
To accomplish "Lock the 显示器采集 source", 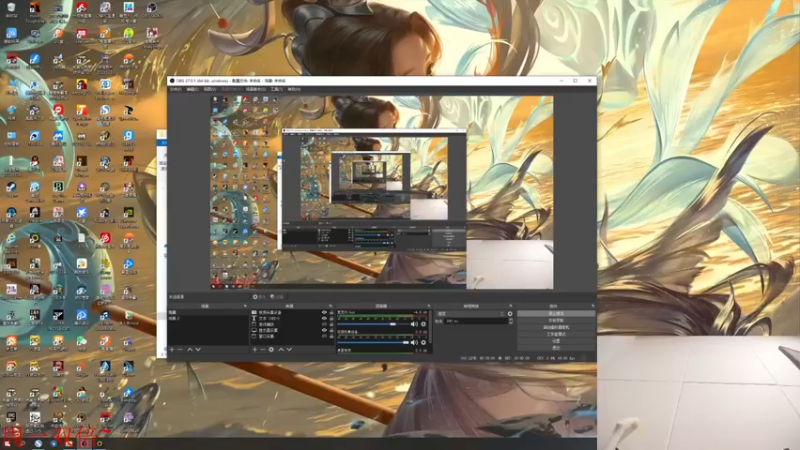I will [332, 331].
